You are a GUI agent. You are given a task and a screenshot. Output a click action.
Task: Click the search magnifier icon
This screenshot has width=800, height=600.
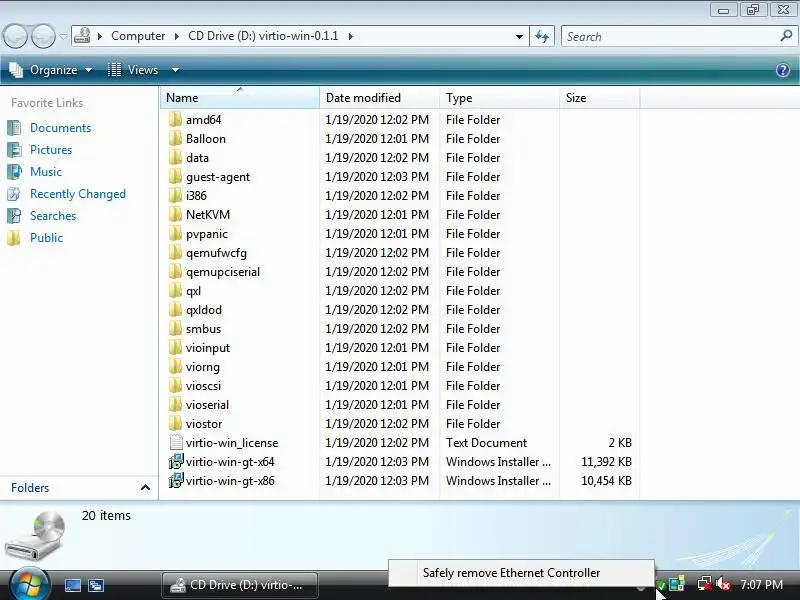click(786, 36)
